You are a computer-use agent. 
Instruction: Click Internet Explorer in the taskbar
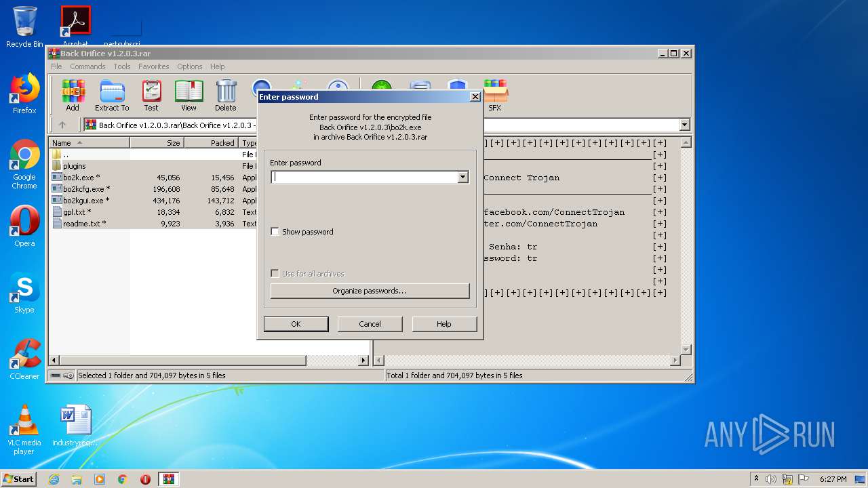[54, 479]
